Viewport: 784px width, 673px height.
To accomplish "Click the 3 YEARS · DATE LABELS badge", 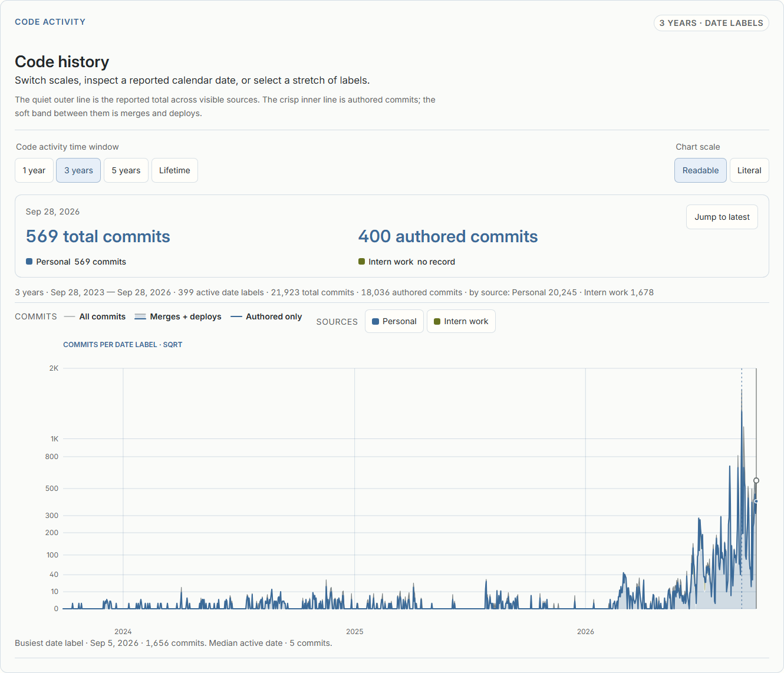I will (711, 23).
